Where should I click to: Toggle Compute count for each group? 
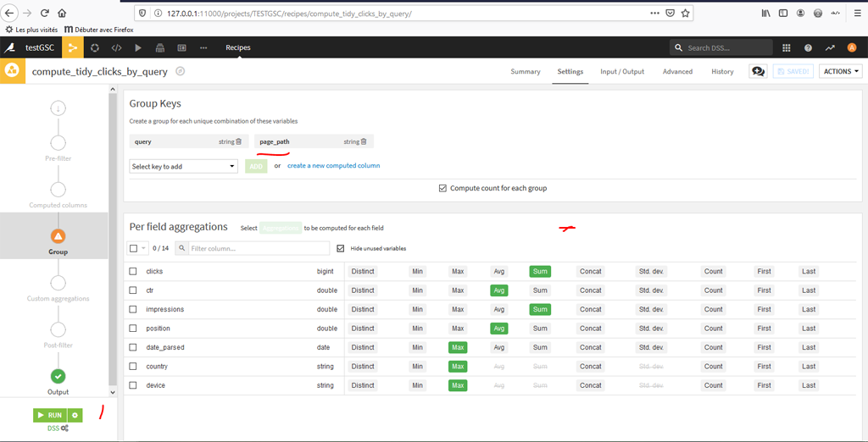[x=442, y=188]
